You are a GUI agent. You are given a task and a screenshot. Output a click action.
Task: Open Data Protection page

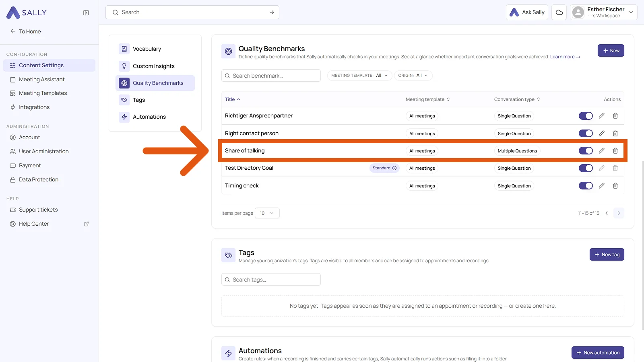coord(49,180)
